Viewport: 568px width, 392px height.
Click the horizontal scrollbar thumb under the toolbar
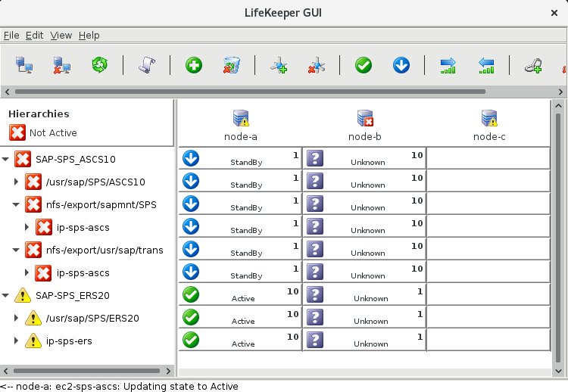coord(250,92)
